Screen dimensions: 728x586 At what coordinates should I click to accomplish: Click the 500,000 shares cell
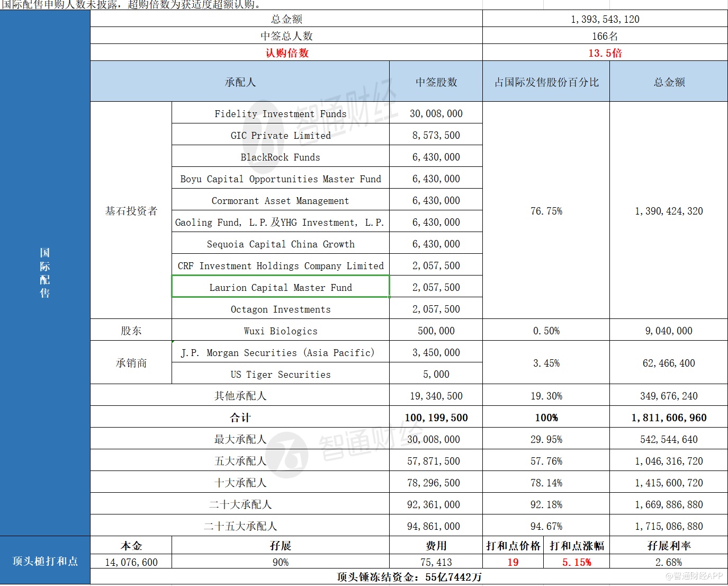tap(436, 331)
